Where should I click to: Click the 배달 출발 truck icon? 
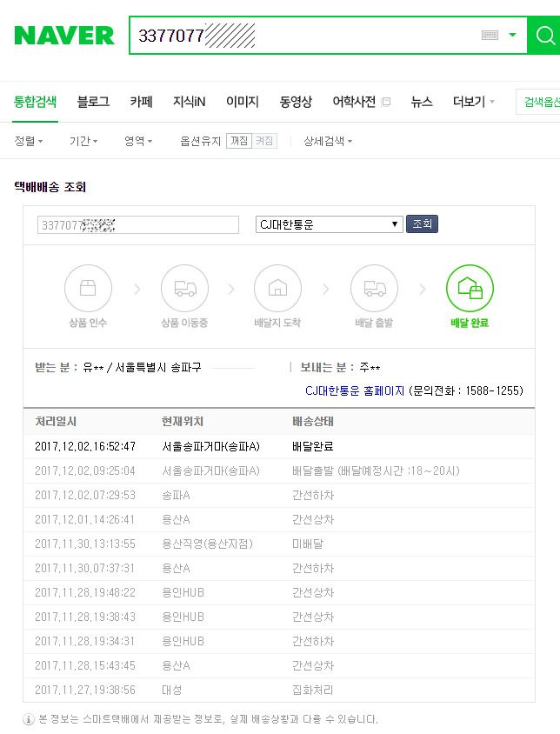click(374, 288)
